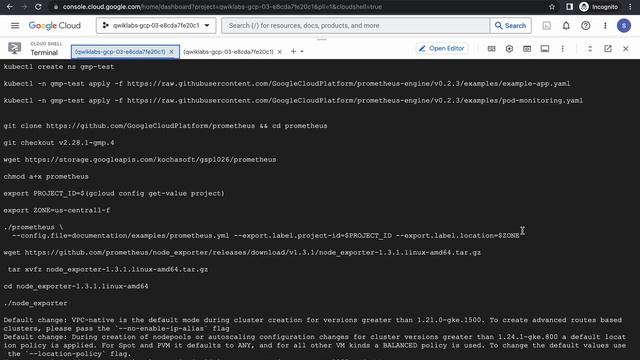Click the Cloud Shell panel resize handle
This screenshot has height=360, width=640.
322,40
